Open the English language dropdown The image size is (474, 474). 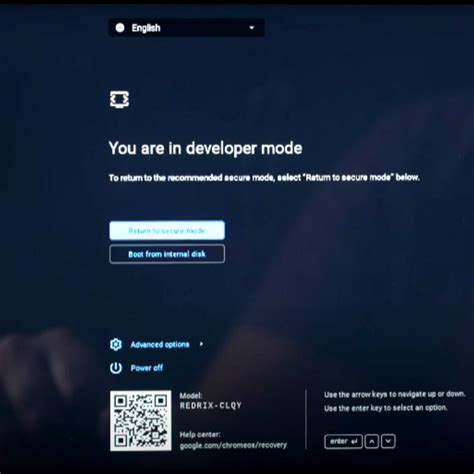pyautogui.click(x=187, y=28)
